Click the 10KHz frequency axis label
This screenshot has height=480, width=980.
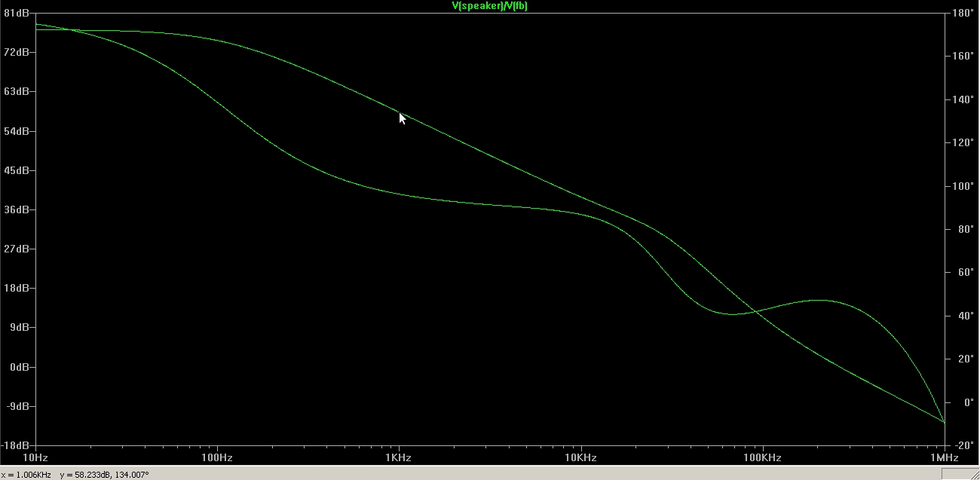pyautogui.click(x=580, y=458)
